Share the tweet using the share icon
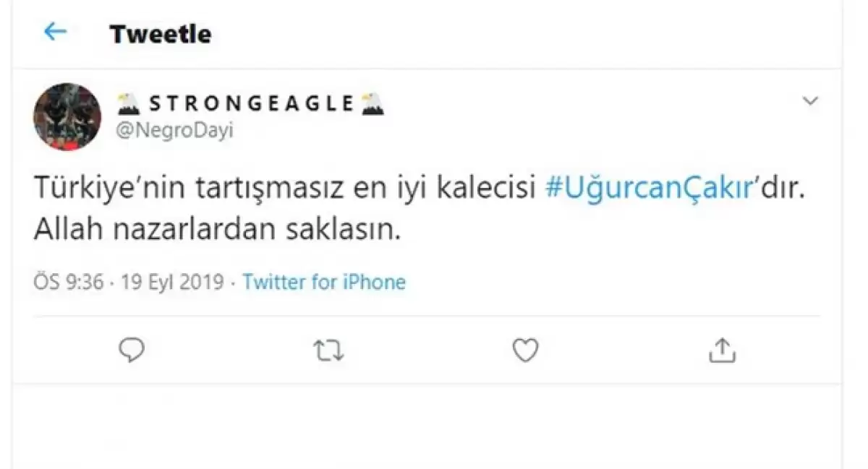The width and height of the screenshot is (868, 469). (721, 350)
